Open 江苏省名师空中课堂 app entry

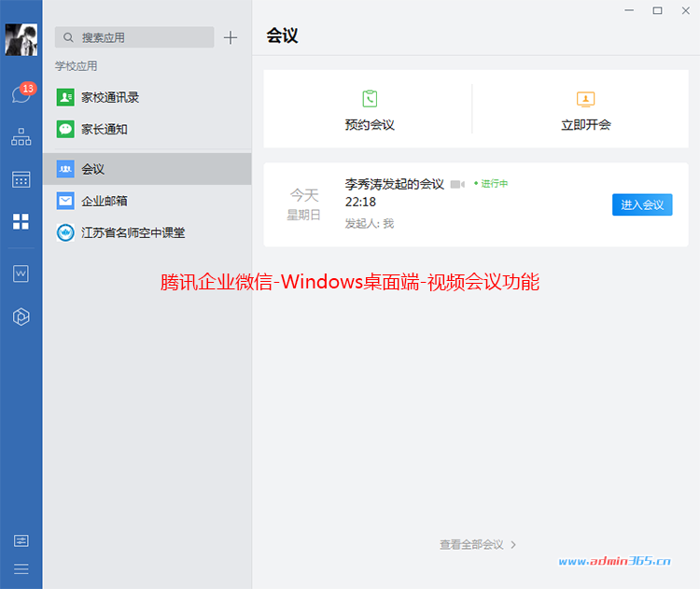[x=147, y=232]
